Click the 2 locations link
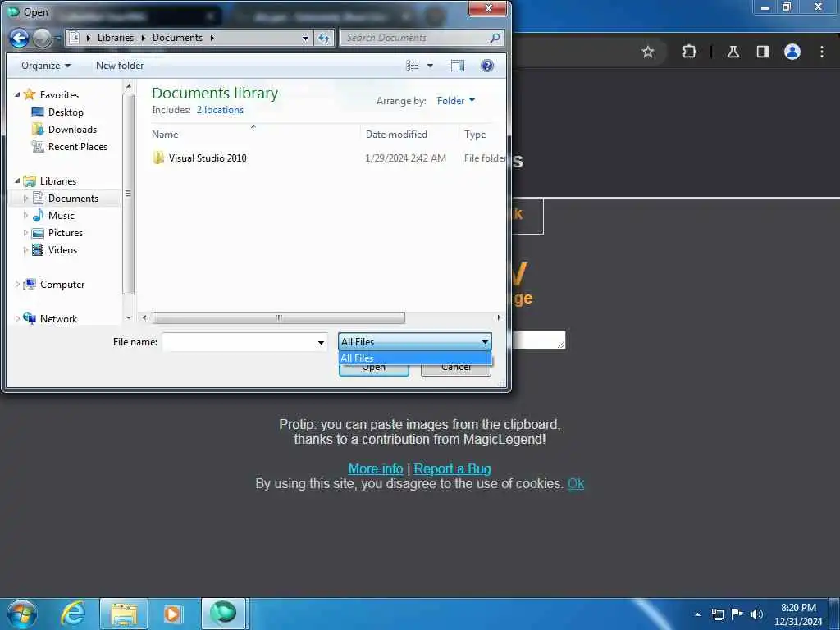This screenshot has width=840, height=630. (x=220, y=110)
